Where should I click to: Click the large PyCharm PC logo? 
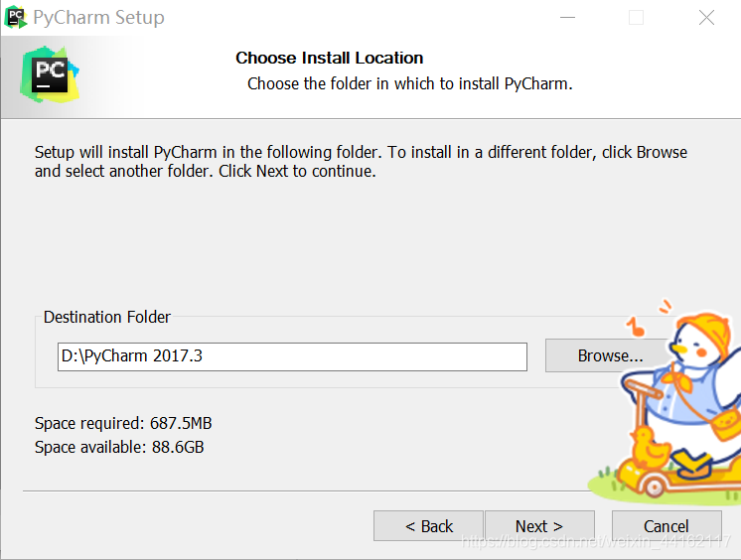(x=50, y=74)
